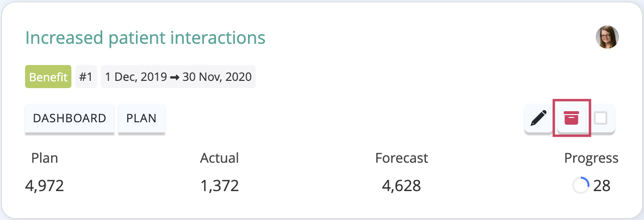Click the Progress column label

591,158
